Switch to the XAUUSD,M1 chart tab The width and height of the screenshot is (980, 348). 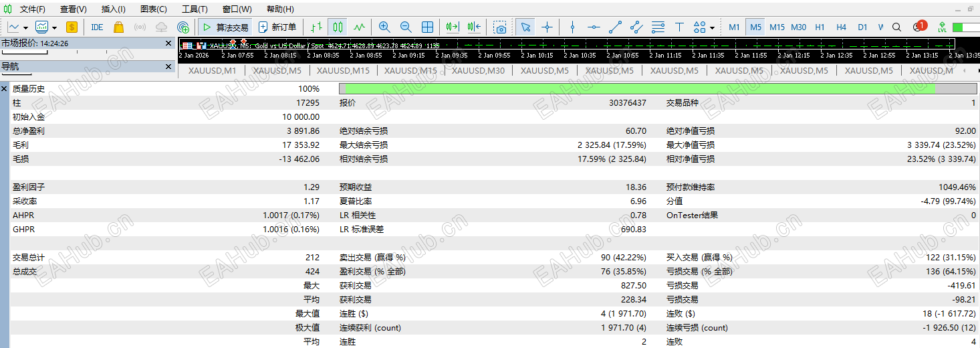(x=212, y=70)
